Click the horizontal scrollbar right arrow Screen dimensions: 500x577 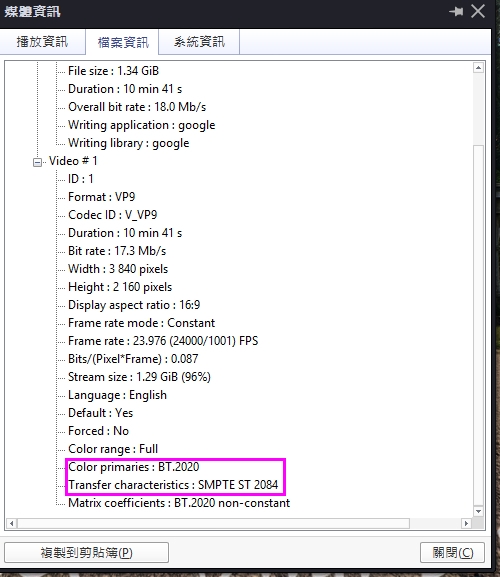[x=467, y=523]
